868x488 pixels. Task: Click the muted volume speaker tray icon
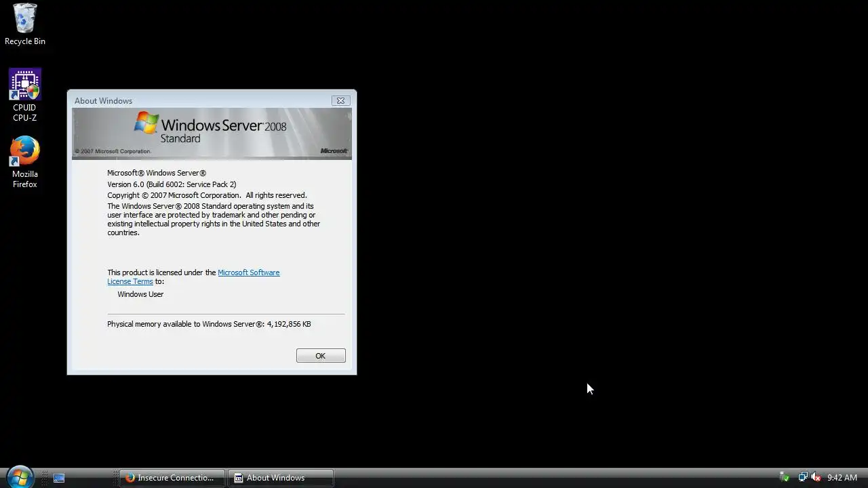(x=816, y=478)
